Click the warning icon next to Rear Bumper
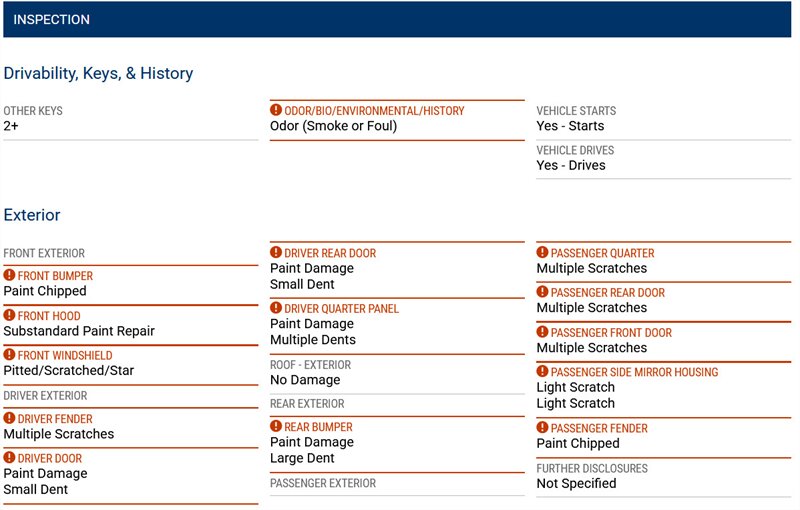 (276, 427)
